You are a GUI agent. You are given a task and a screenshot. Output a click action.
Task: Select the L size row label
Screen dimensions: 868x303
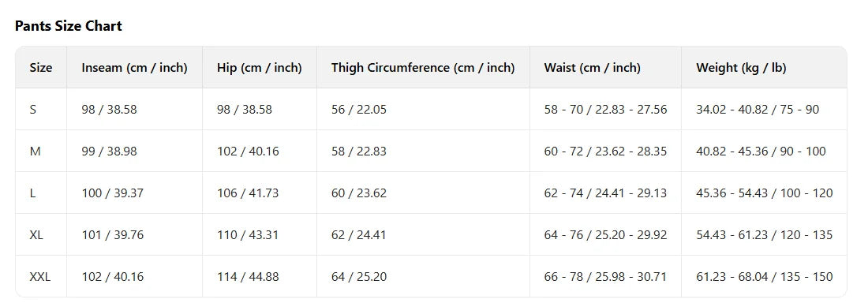(x=32, y=193)
